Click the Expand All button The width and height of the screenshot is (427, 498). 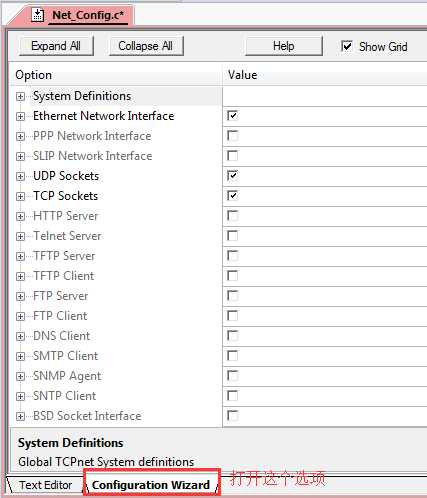56,46
